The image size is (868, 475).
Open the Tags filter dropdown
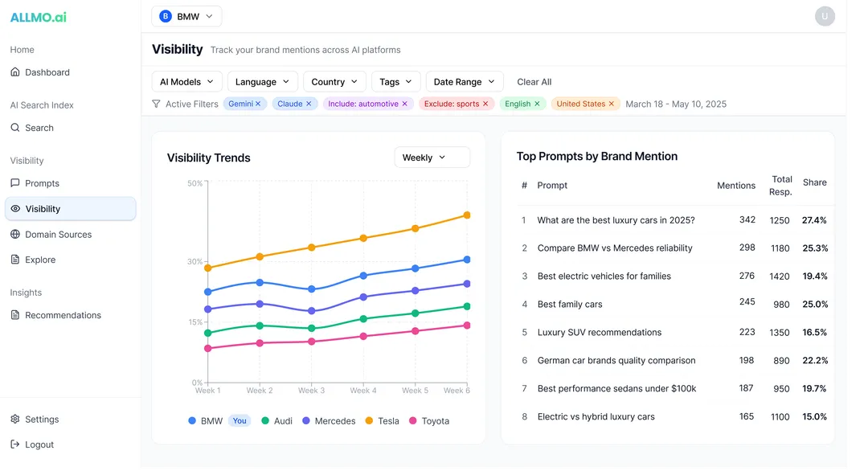[395, 82]
